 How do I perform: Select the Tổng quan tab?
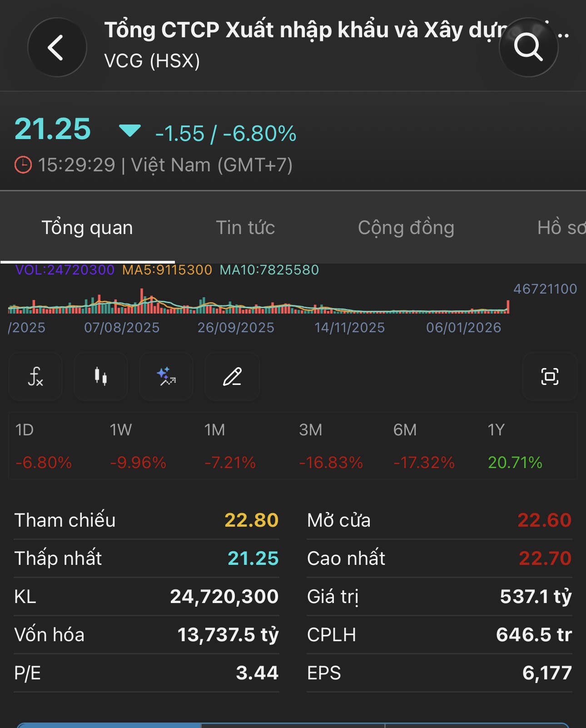coord(87,228)
